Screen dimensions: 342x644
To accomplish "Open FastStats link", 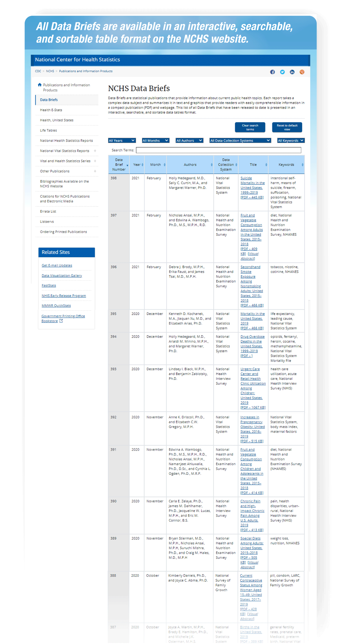I will (49, 286).
